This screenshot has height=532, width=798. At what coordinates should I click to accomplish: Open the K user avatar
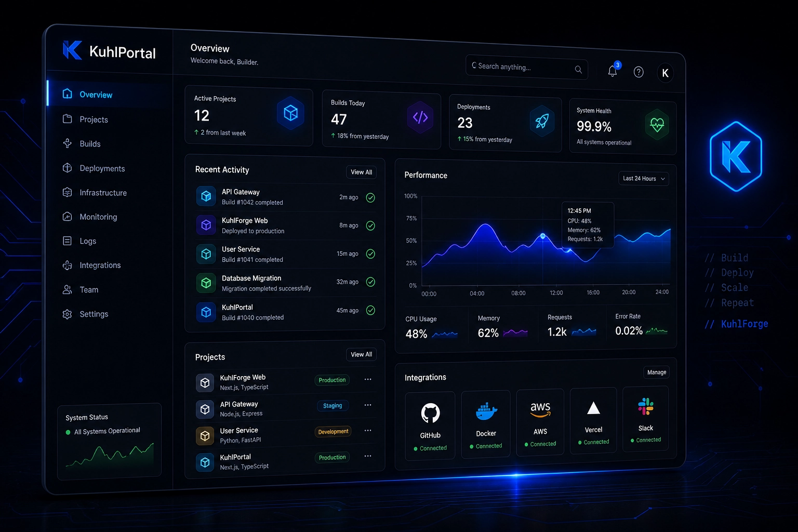(665, 73)
